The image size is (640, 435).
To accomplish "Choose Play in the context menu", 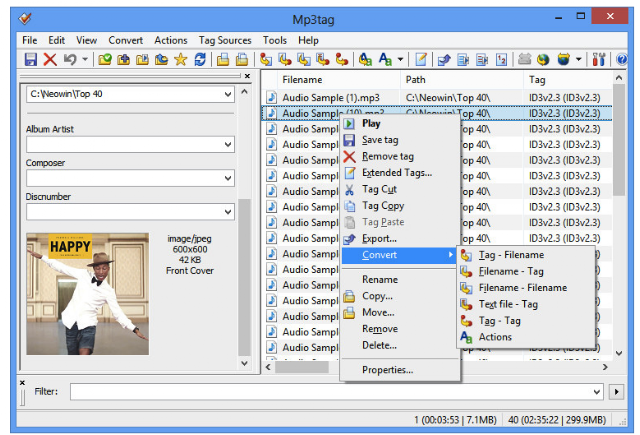I will (400, 123).
